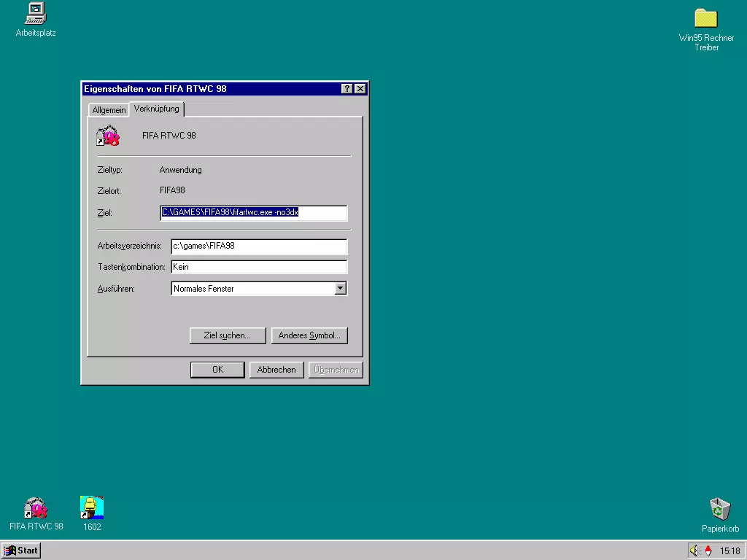Click the Anwendung target type text

(181, 170)
